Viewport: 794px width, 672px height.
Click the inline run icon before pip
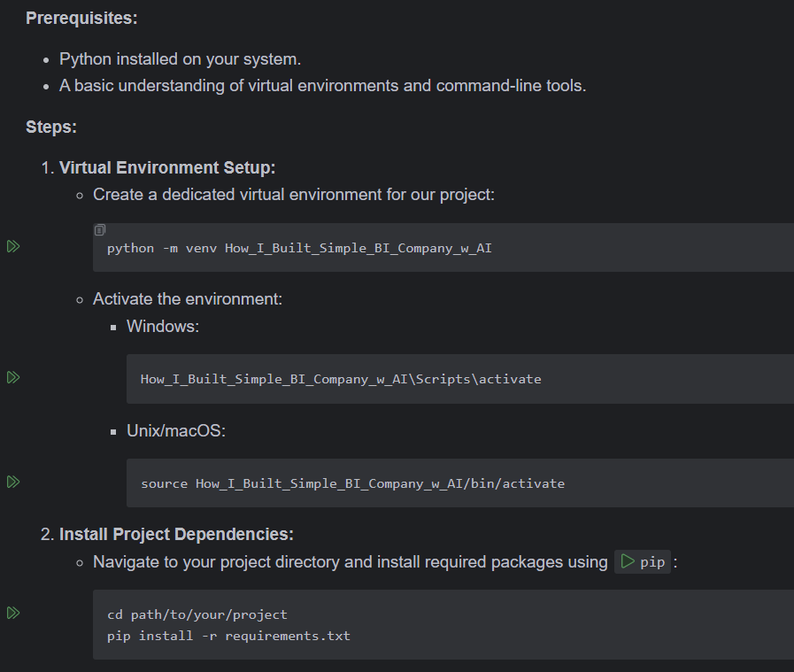coord(628,561)
